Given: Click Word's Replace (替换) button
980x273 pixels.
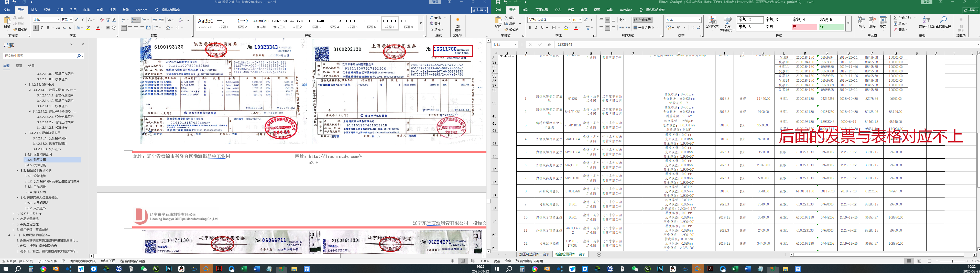Looking at the screenshot, I should point(435,24).
